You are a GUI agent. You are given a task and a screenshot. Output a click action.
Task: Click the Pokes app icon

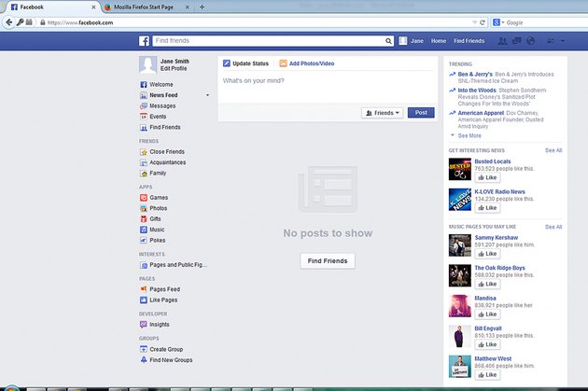pyautogui.click(x=143, y=241)
